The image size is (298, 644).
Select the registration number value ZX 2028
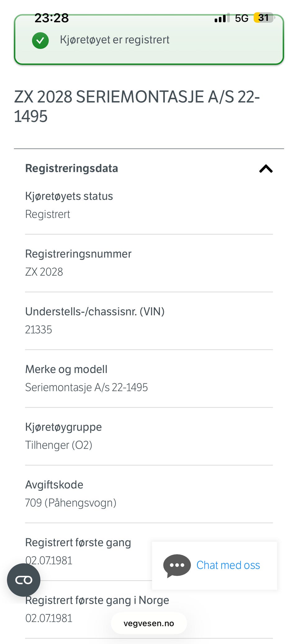(44, 272)
